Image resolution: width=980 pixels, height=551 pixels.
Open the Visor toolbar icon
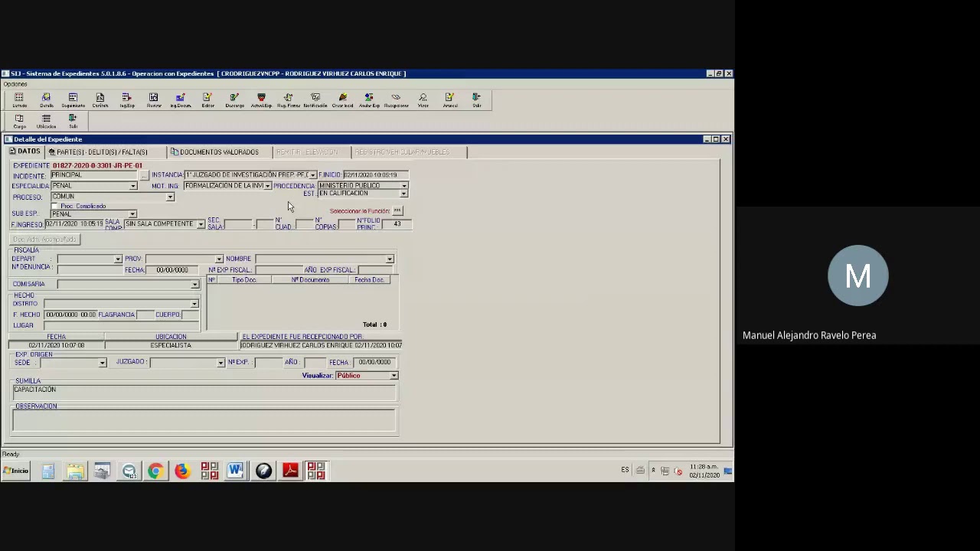(423, 100)
